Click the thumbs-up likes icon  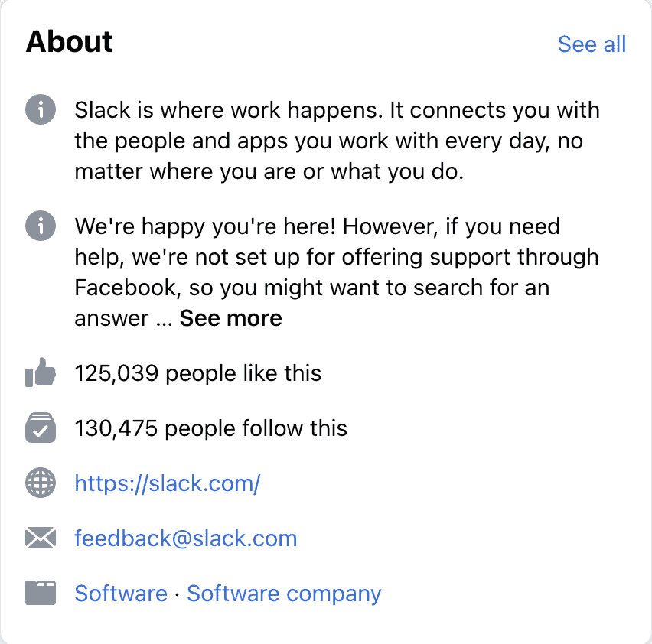[x=41, y=374]
